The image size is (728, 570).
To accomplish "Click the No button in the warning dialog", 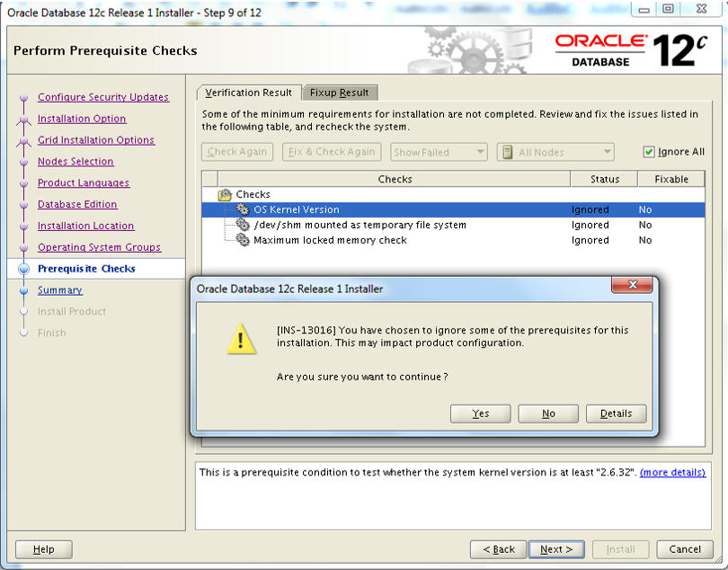I will point(548,414).
